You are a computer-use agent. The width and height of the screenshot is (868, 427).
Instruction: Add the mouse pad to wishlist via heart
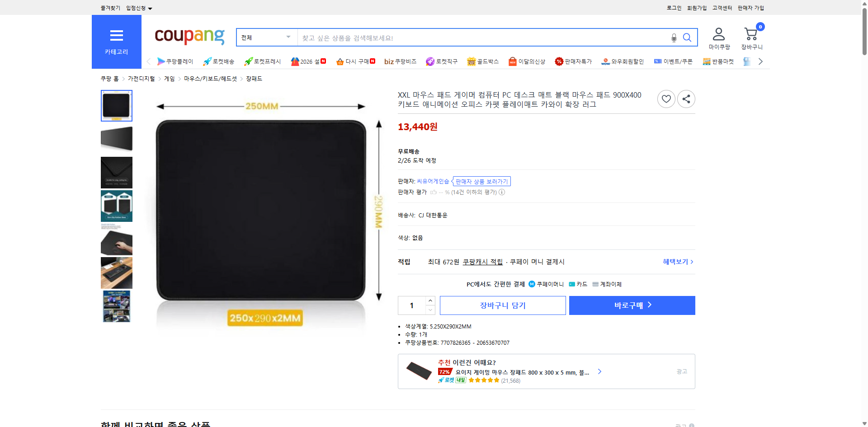pyautogui.click(x=666, y=99)
